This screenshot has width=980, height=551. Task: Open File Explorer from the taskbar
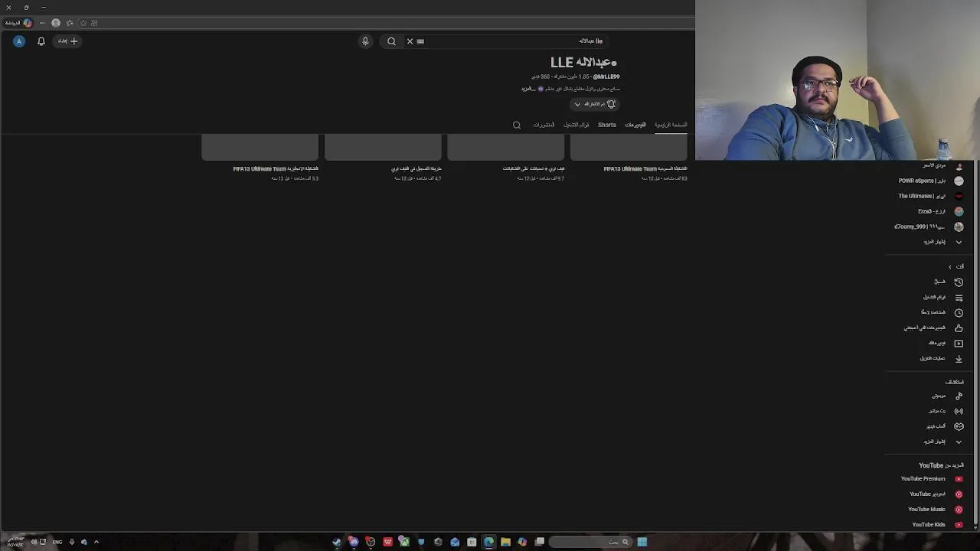coord(505,542)
